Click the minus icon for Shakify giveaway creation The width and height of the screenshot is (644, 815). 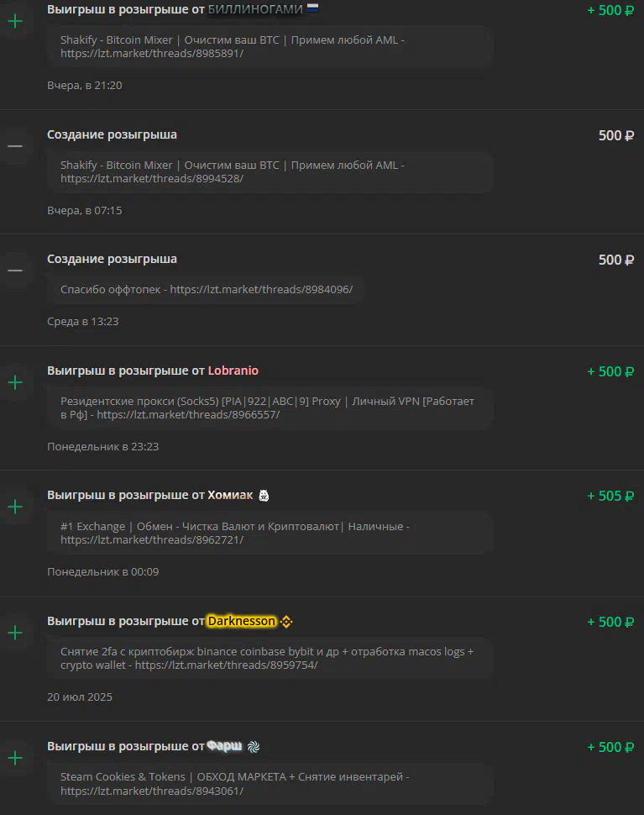[x=15, y=146]
